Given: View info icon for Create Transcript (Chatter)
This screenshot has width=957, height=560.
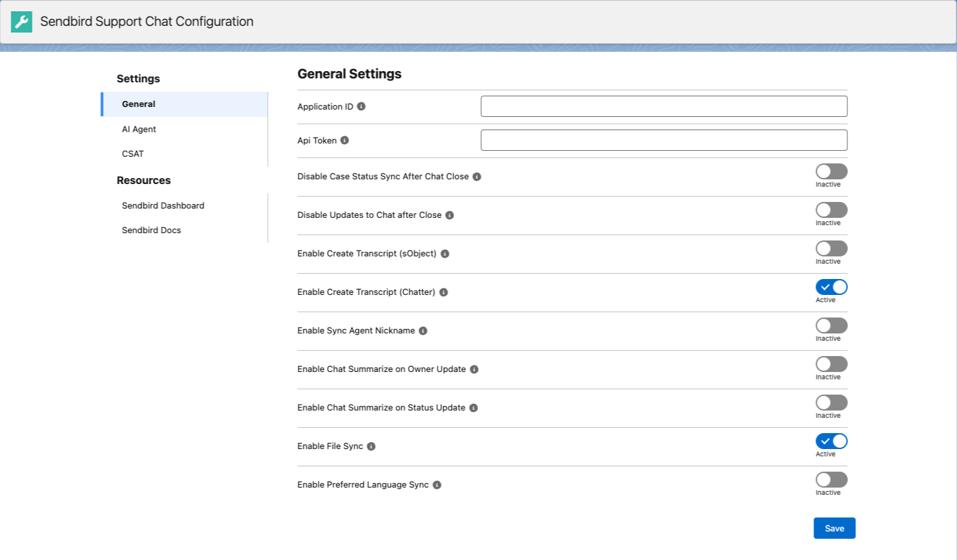Looking at the screenshot, I should [443, 292].
